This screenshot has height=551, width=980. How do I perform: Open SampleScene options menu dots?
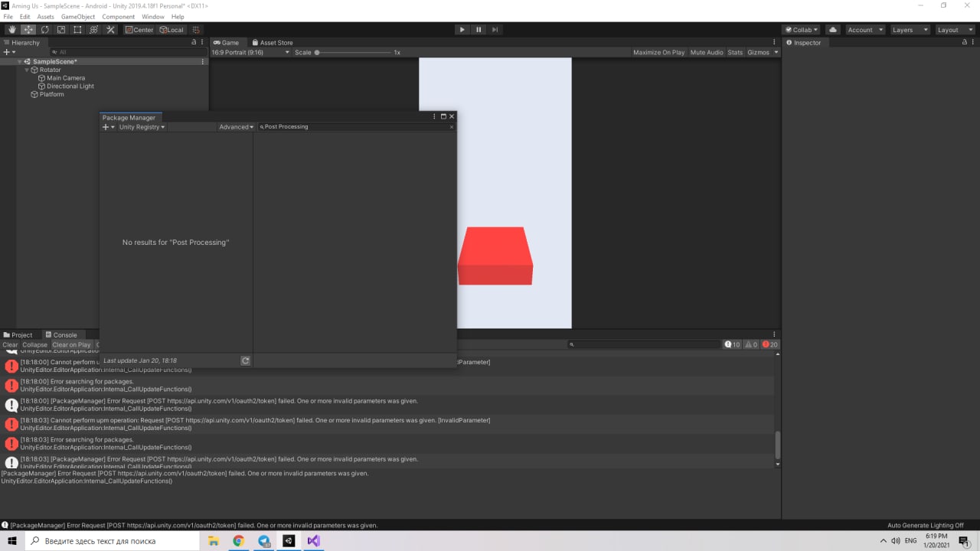(x=203, y=61)
